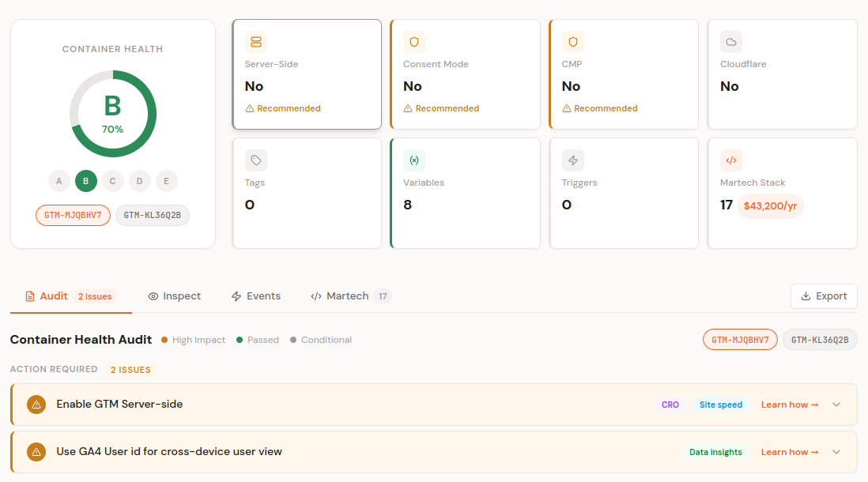Expand the GA4 User id issue details
Viewport: 868px width, 482px height.
(x=836, y=451)
